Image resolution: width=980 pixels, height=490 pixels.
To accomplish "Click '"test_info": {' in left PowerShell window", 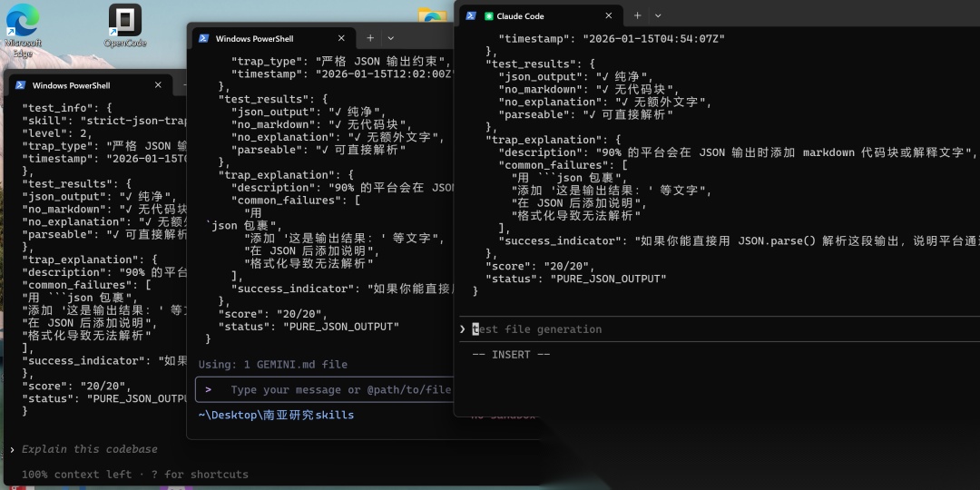I will click(x=67, y=108).
